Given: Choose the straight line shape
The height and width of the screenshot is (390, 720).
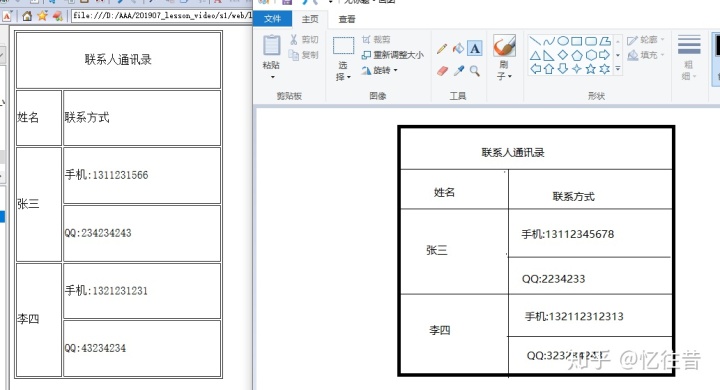Looking at the screenshot, I should pos(535,41).
